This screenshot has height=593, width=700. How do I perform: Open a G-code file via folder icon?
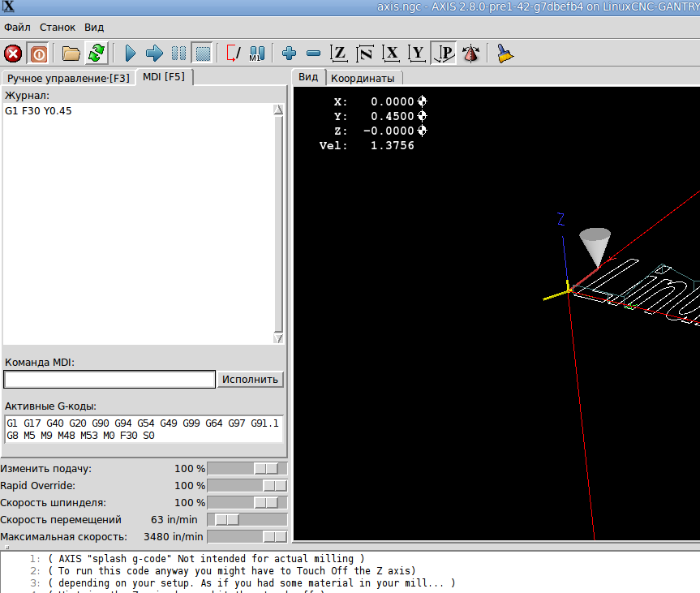[71, 54]
